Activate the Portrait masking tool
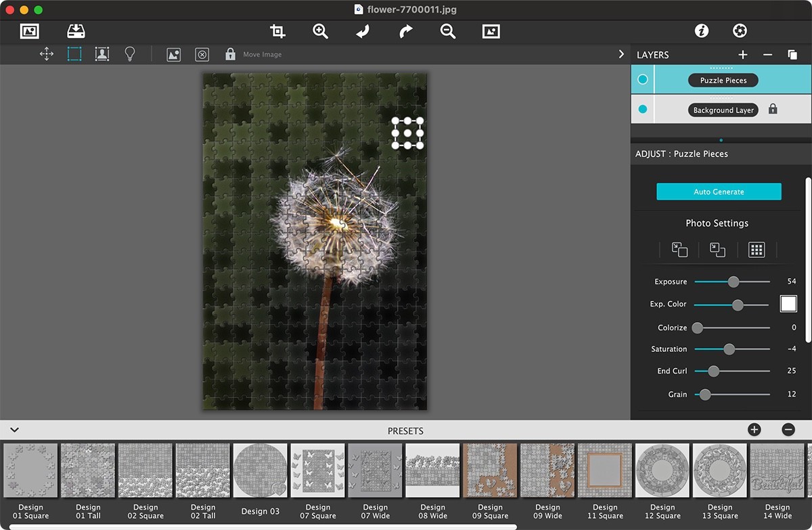This screenshot has height=530, width=812. click(102, 54)
